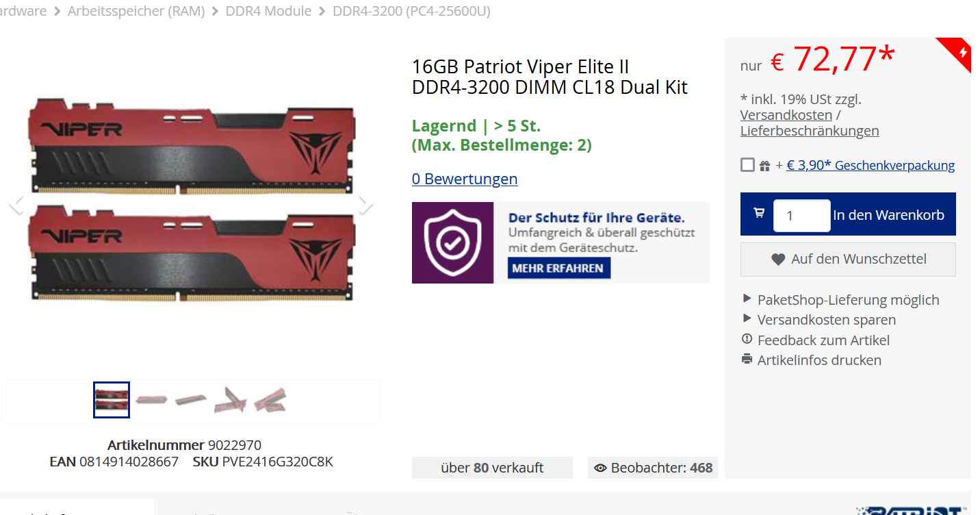Click the shopping cart icon
The width and height of the screenshot is (980, 515).
[759, 213]
